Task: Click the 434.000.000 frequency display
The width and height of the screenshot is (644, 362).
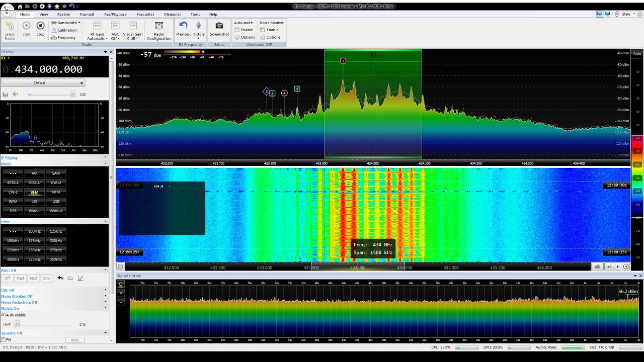Action: [x=48, y=70]
